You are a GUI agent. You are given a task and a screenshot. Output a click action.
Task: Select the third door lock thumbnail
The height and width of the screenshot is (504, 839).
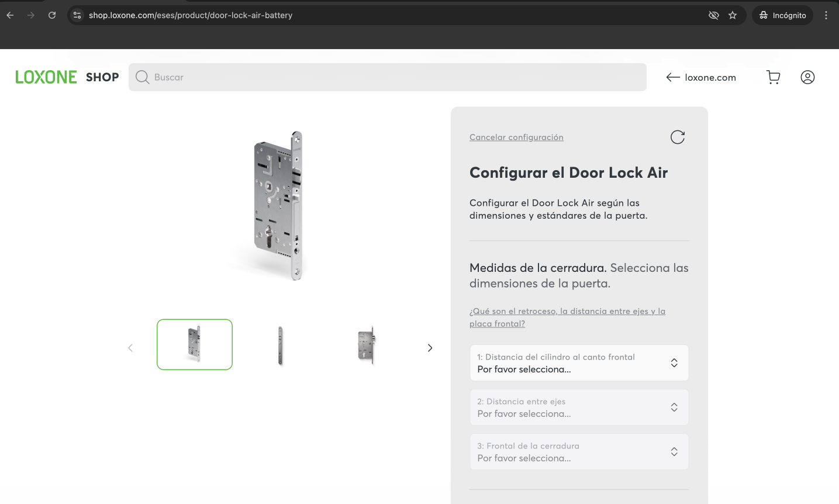pyautogui.click(x=366, y=345)
